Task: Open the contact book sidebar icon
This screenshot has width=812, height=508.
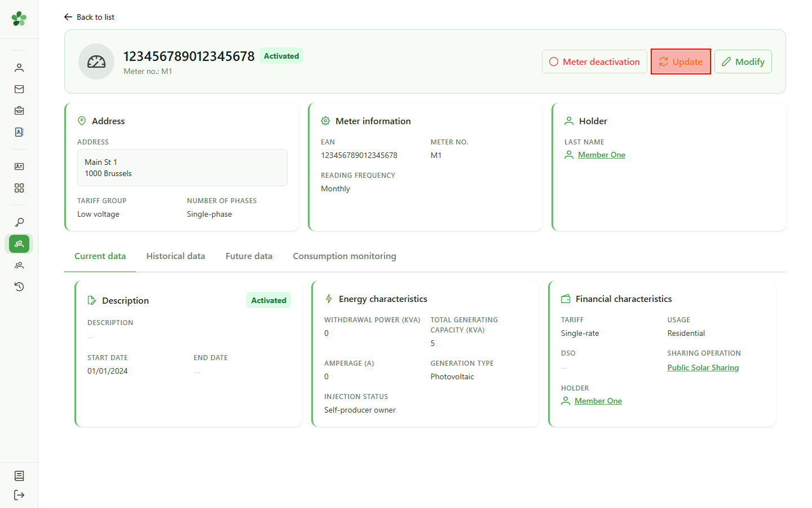Action: (x=19, y=132)
